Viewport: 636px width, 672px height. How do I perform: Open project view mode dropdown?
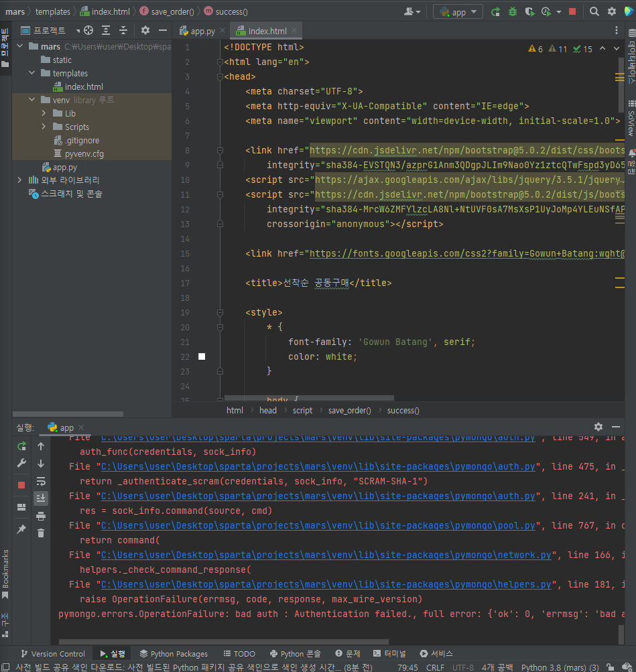pyautogui.click(x=78, y=30)
